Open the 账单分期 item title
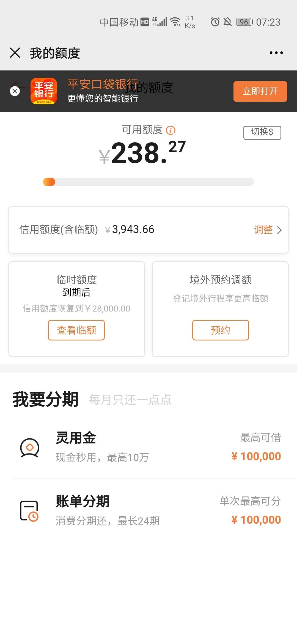 pos(82,501)
